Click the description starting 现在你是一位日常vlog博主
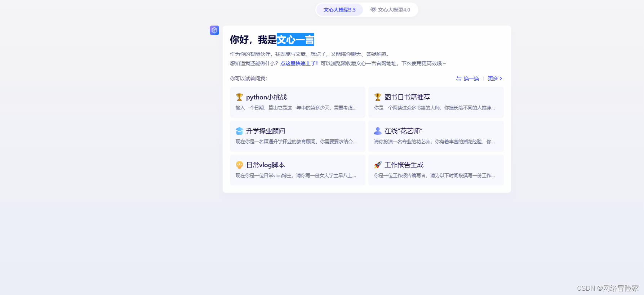 [x=296, y=175]
